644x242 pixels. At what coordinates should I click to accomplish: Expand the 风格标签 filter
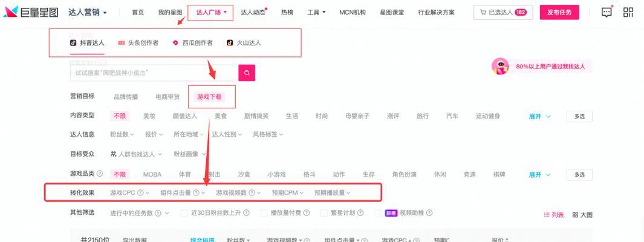tap(267, 134)
